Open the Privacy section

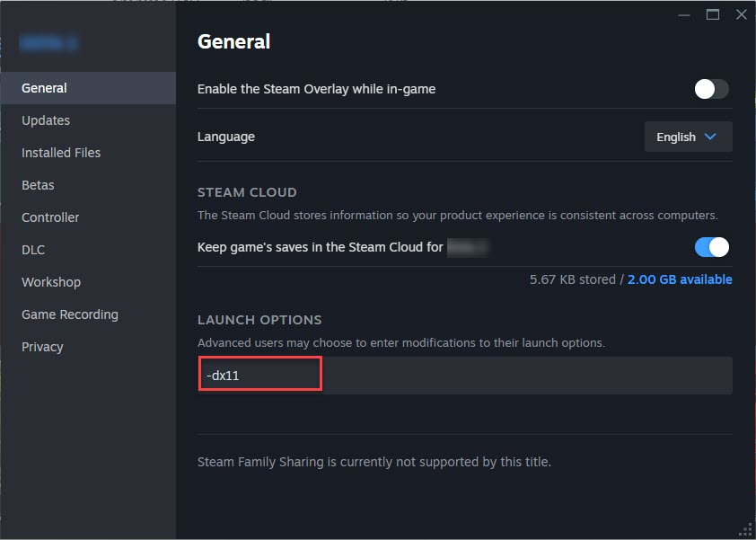coord(42,347)
